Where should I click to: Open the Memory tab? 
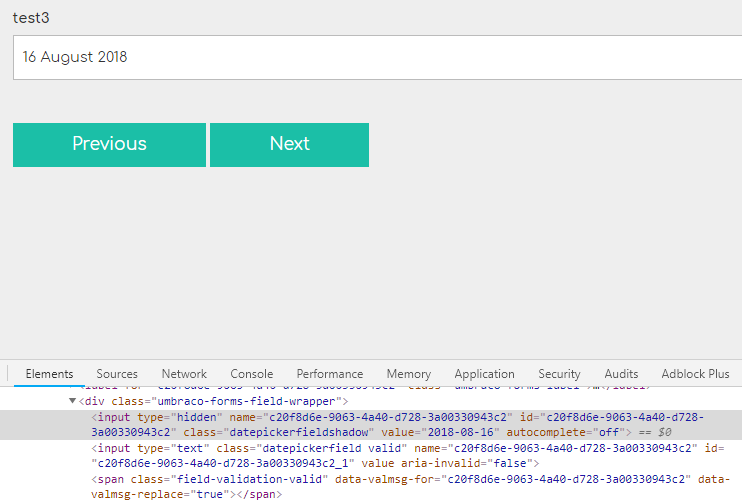(409, 374)
